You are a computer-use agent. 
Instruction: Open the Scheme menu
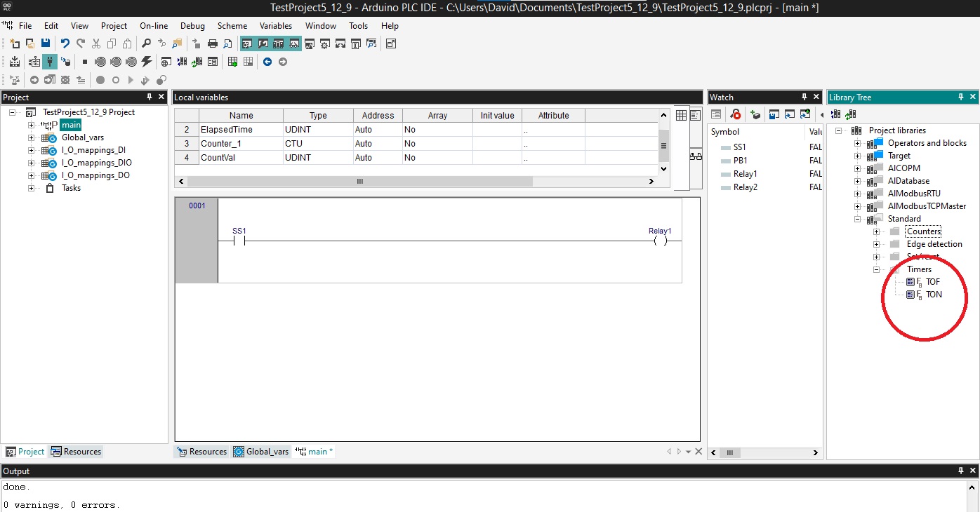click(232, 26)
